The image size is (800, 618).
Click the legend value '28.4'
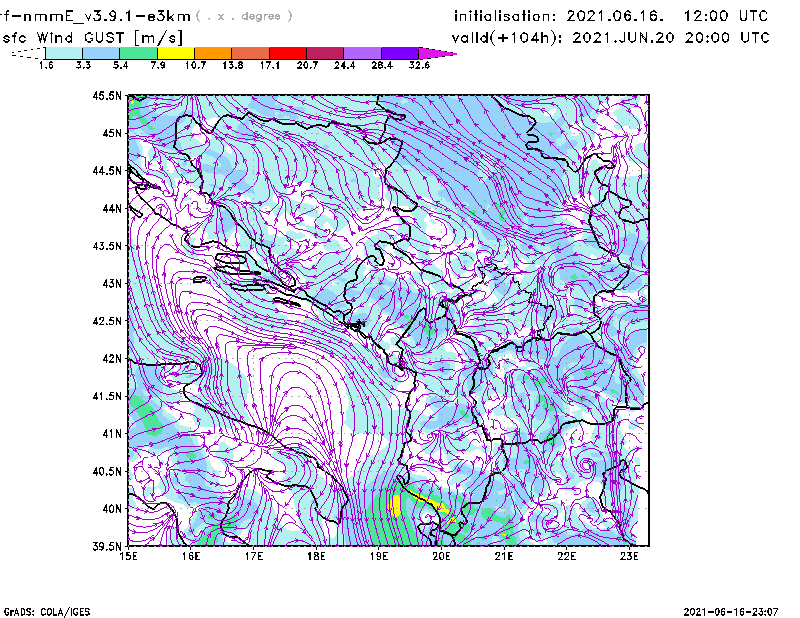(x=382, y=65)
